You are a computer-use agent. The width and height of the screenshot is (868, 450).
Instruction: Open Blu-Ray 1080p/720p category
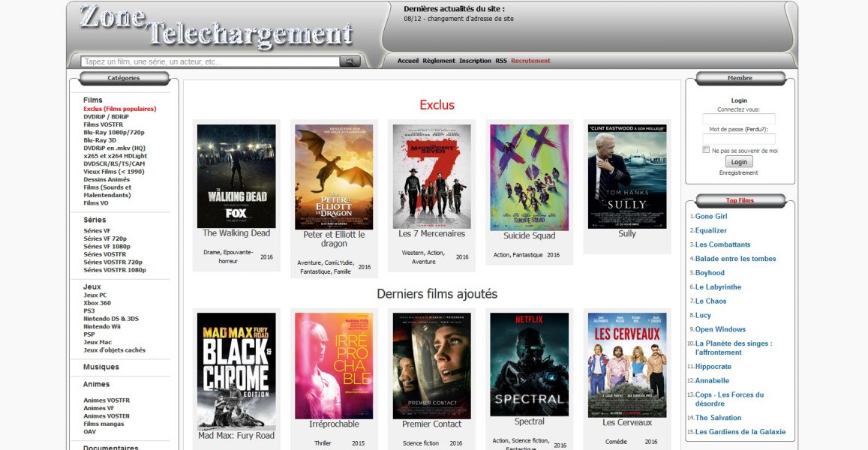tap(114, 133)
